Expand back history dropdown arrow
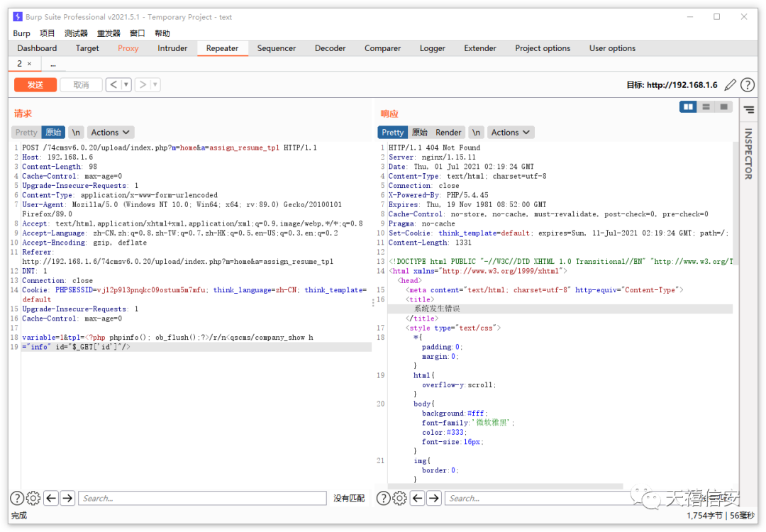 [x=126, y=84]
